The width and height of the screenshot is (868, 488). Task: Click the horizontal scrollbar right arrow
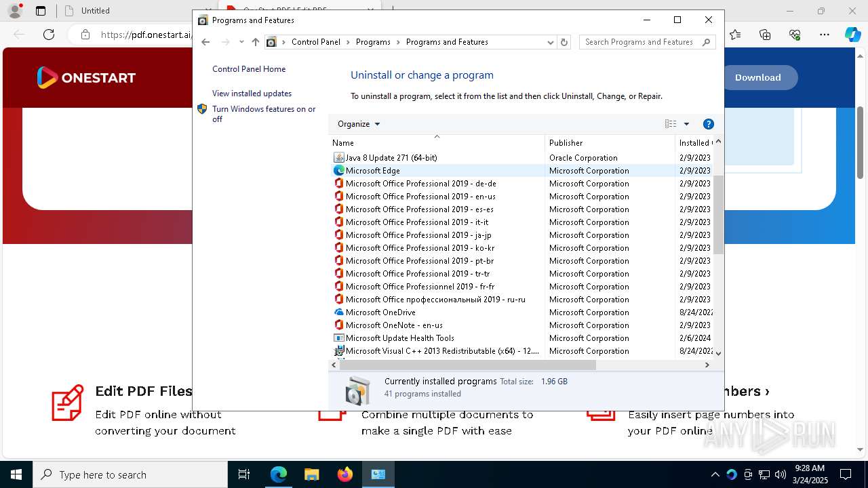(707, 365)
